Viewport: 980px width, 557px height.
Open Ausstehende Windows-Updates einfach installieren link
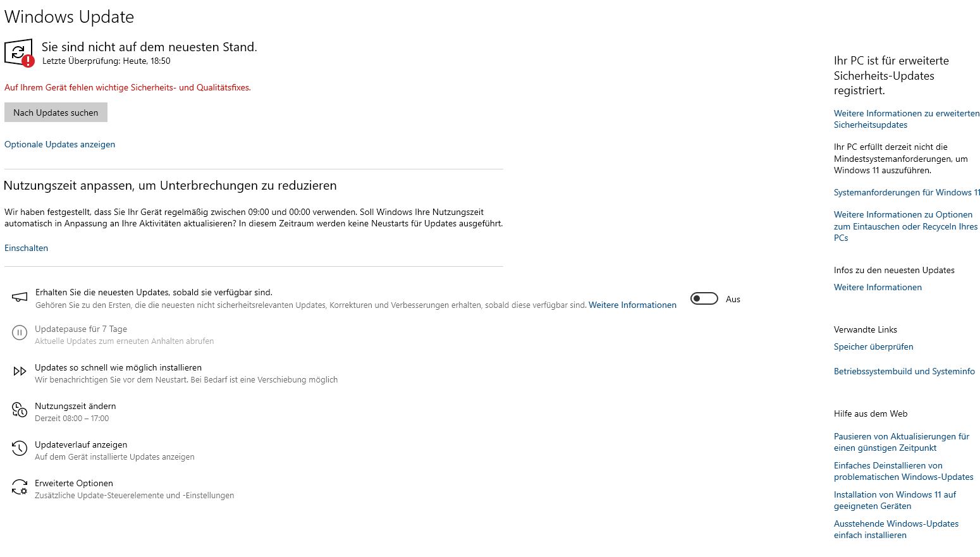point(896,529)
